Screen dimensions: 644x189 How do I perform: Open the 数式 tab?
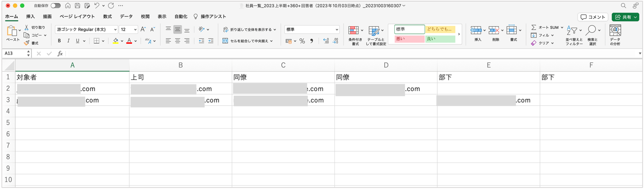pyautogui.click(x=108, y=16)
